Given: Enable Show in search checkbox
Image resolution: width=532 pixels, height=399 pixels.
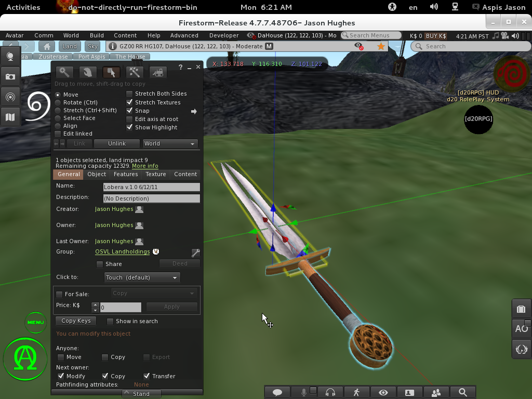Looking at the screenshot, I should click(110, 321).
